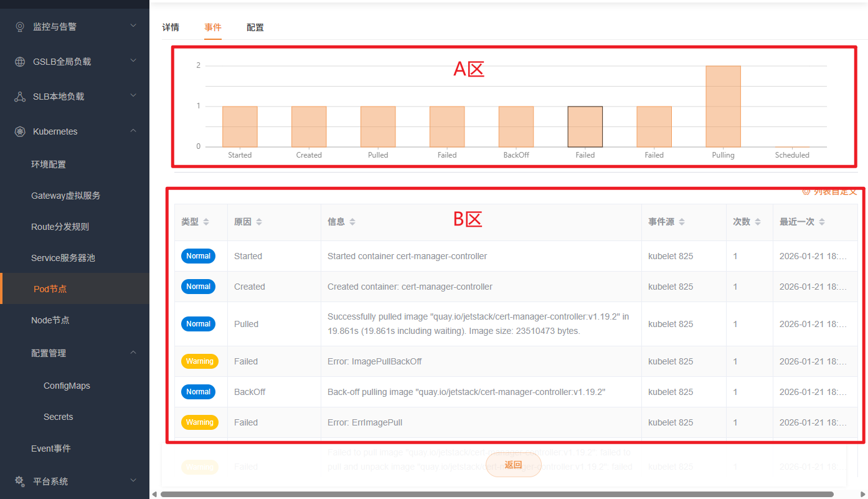Expand the 监控与告警 menu chevron
868x499 pixels.
pyautogui.click(x=133, y=26)
